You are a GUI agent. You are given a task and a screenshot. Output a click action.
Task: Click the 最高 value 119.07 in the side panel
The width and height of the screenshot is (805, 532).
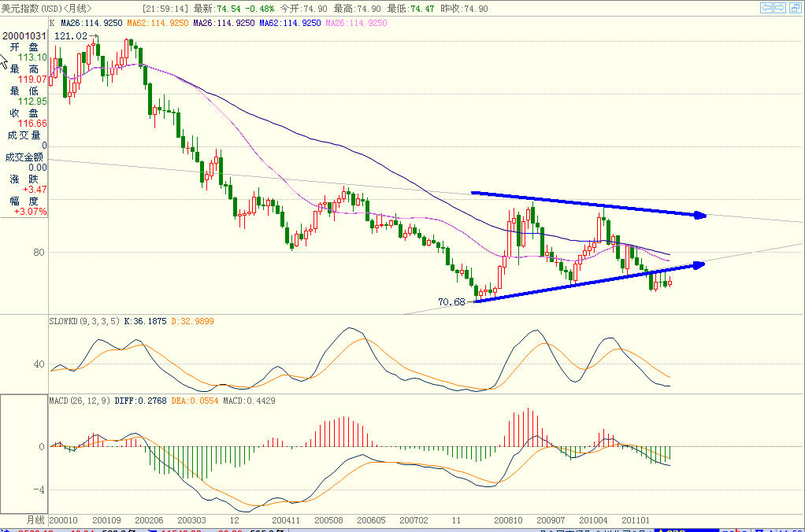[x=32, y=79]
